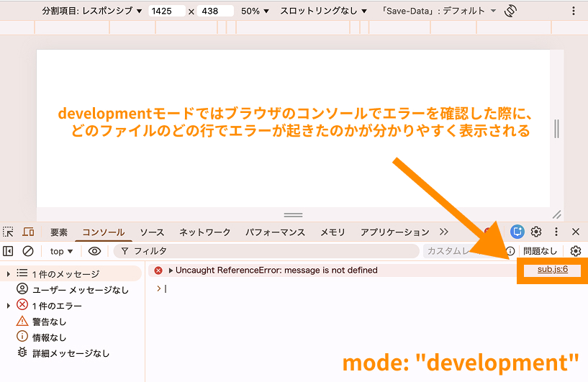Clear the console with the ban icon
The image size is (588, 382).
pyautogui.click(x=28, y=251)
